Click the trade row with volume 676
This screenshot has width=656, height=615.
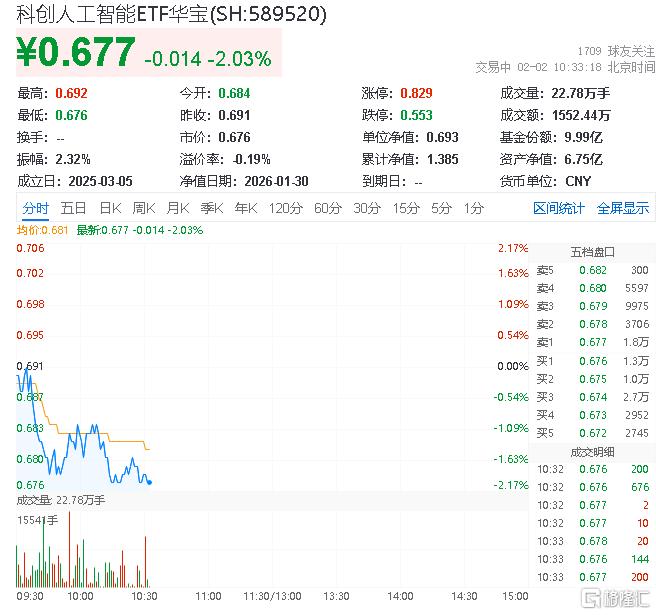(592, 487)
